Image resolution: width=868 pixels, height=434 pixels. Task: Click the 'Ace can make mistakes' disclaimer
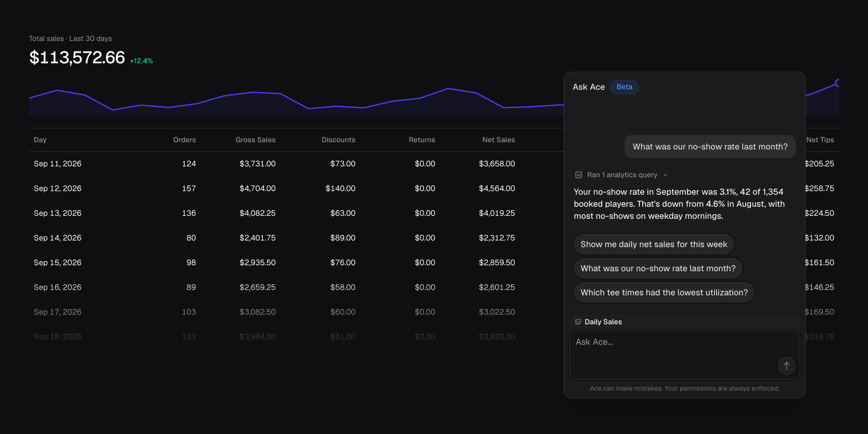[684, 388]
